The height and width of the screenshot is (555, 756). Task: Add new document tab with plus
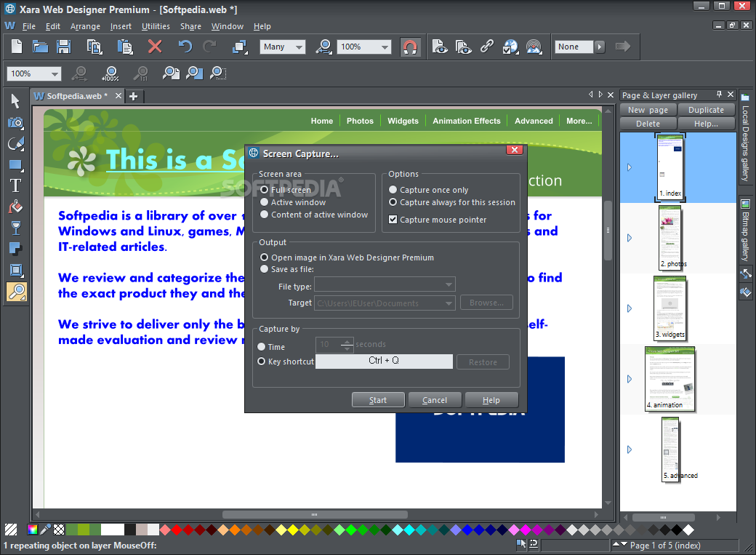(134, 96)
